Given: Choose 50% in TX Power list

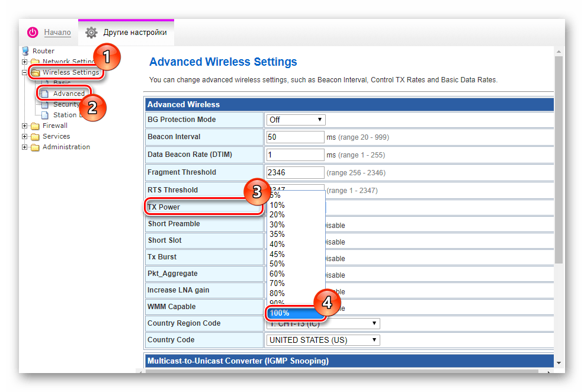Looking at the screenshot, I should point(296,264).
